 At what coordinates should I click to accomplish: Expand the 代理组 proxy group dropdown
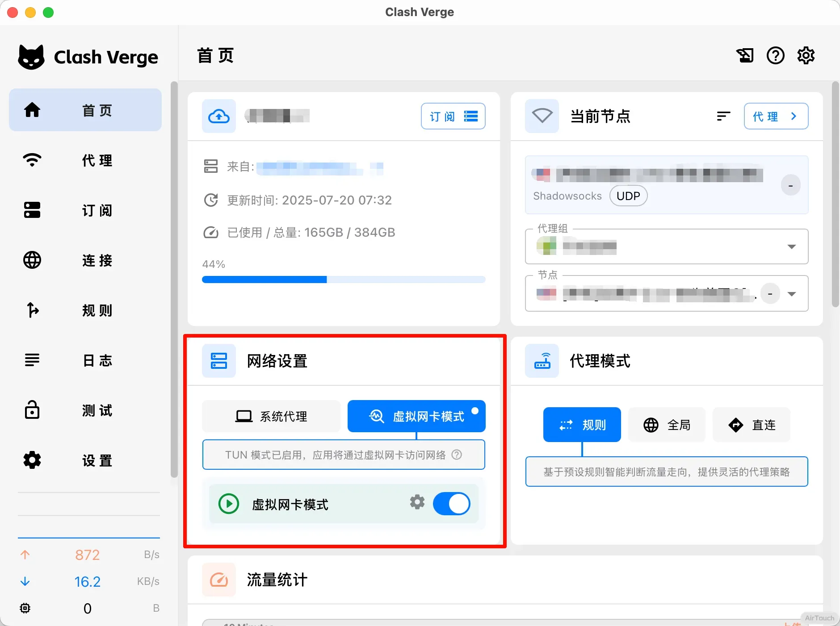[x=791, y=247]
